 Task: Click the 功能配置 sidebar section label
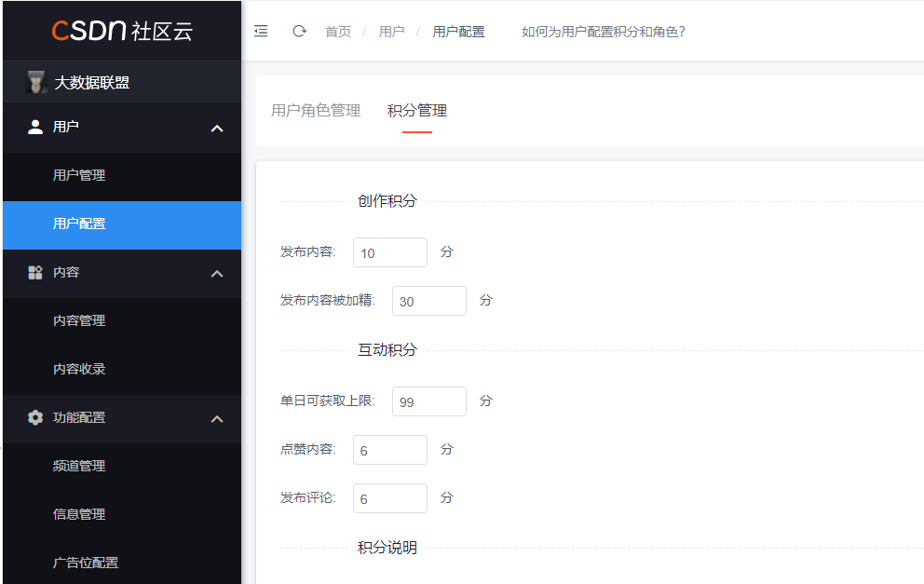click(x=79, y=418)
